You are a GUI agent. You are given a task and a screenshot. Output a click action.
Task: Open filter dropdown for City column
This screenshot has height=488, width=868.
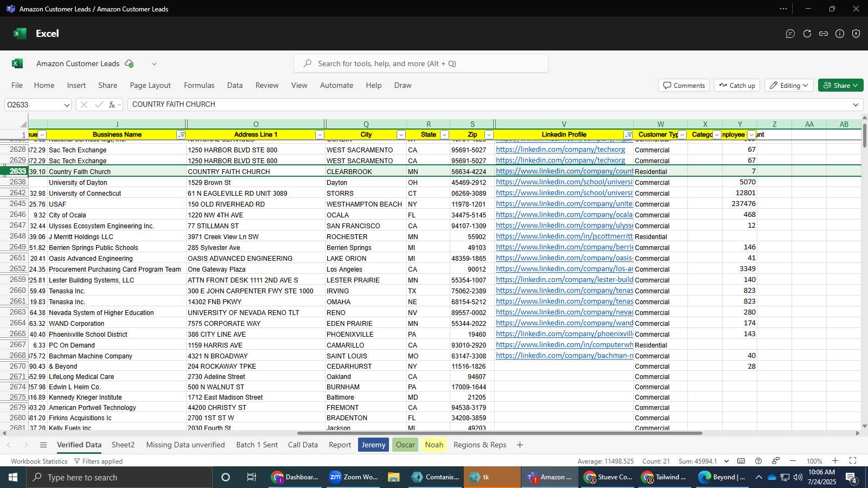(x=401, y=135)
